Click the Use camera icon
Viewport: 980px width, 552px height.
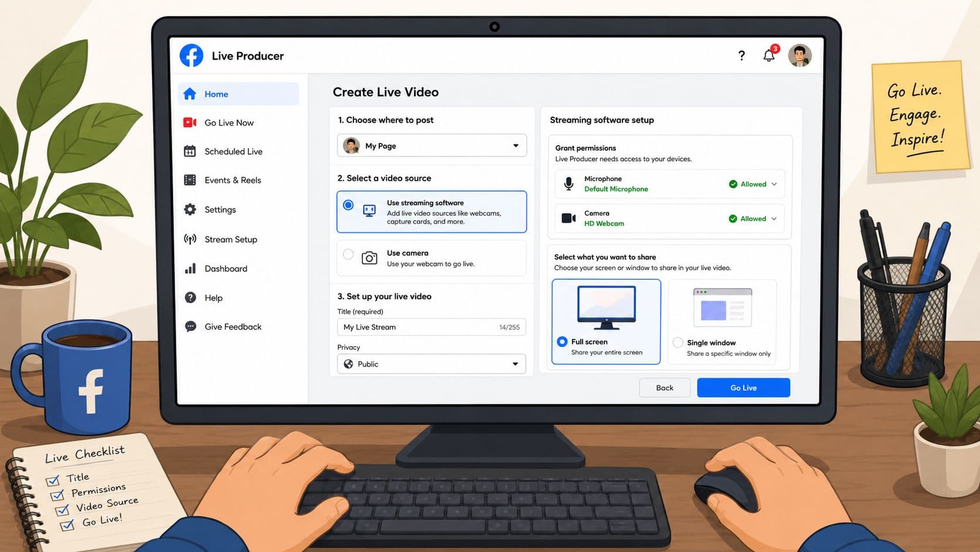click(x=369, y=258)
